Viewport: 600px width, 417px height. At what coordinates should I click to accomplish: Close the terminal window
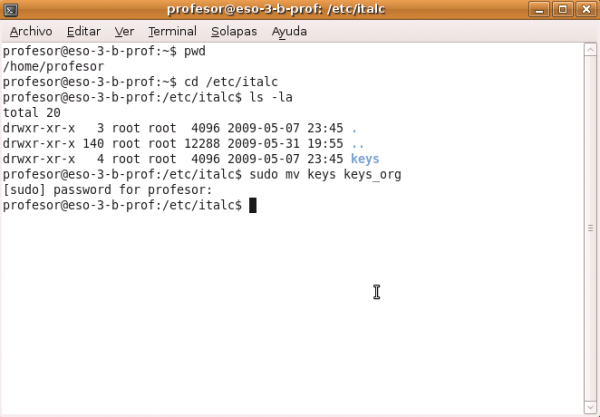pos(585,10)
